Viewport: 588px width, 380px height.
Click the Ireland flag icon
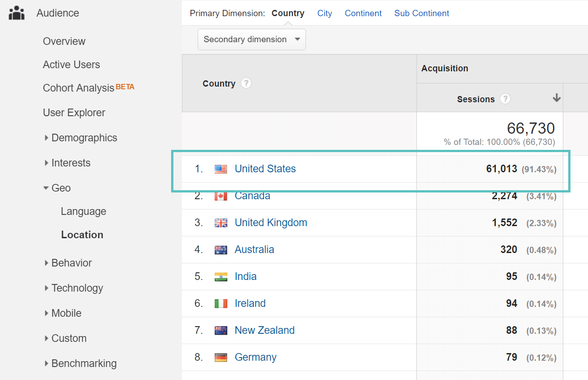[221, 303]
